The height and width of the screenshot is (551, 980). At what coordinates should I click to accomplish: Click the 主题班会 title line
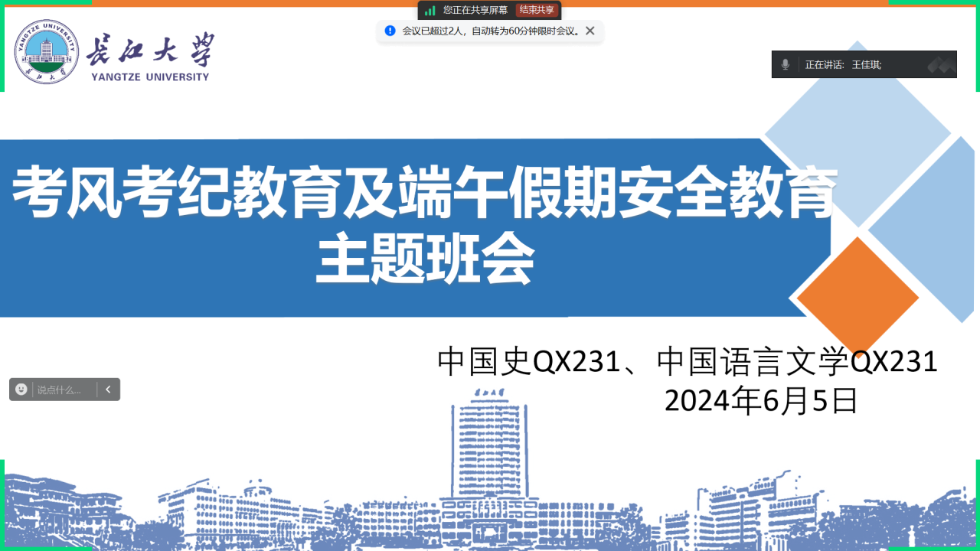pyautogui.click(x=425, y=260)
